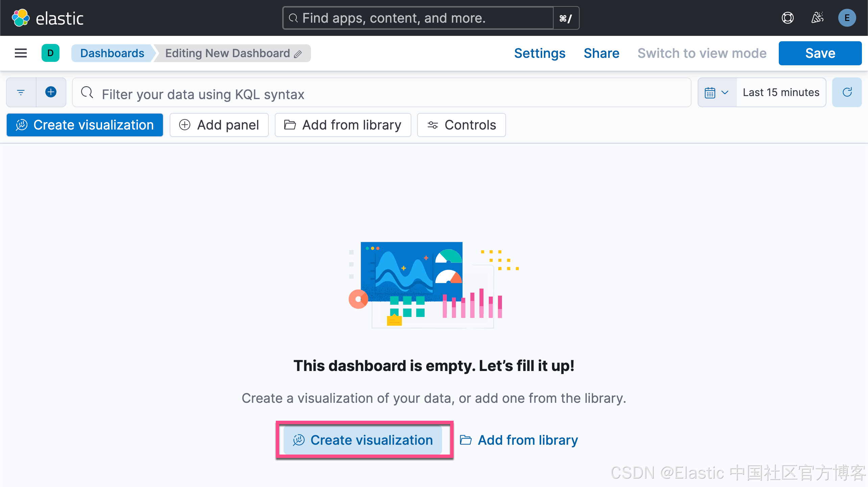Add filter with plus icon
The height and width of the screenshot is (487, 868).
point(51,92)
